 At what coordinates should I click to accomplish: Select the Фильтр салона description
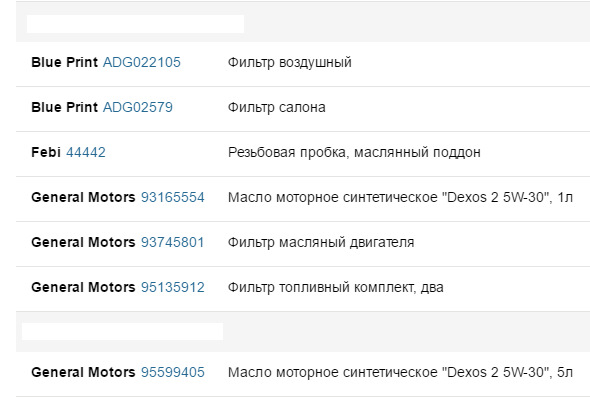pyautogui.click(x=277, y=108)
